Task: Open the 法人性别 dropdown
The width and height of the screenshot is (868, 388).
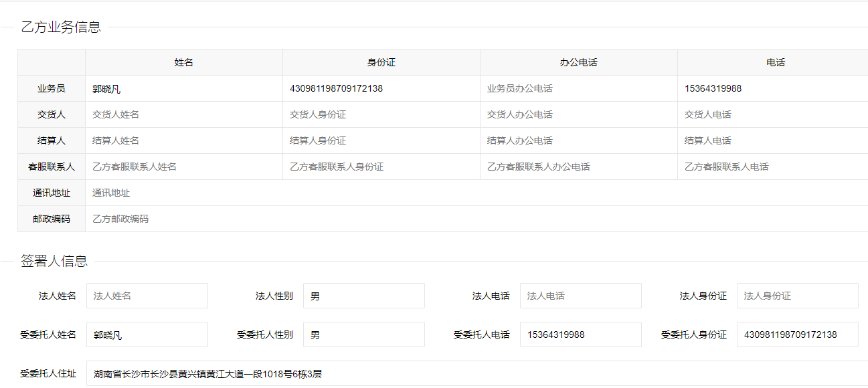Action: click(363, 296)
